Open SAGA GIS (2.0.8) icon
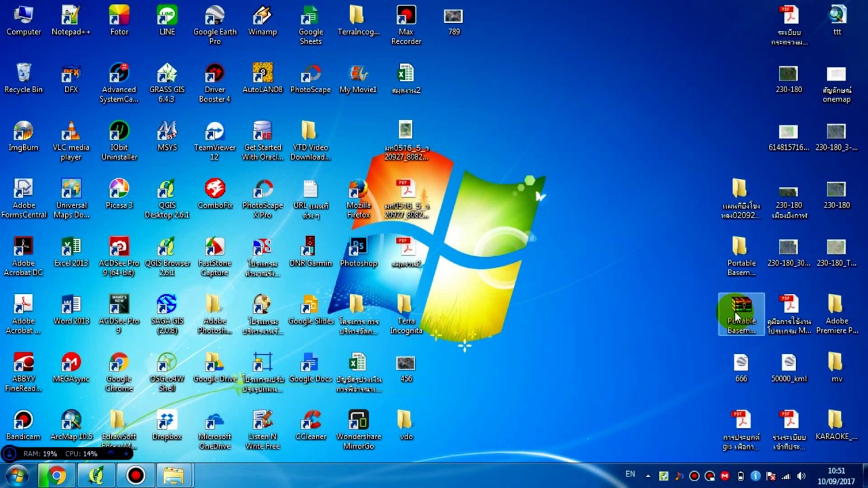The height and width of the screenshot is (488, 868). 167,314
